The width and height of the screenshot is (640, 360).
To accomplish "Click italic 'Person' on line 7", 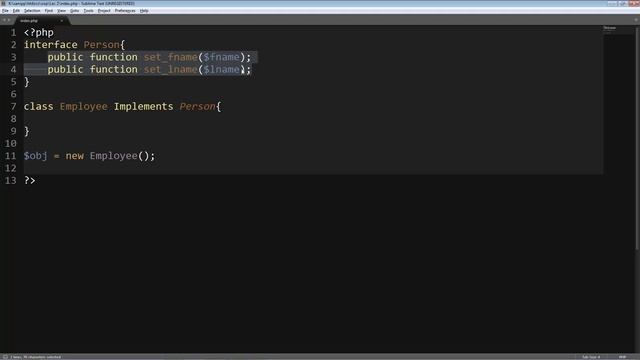I will (198, 107).
